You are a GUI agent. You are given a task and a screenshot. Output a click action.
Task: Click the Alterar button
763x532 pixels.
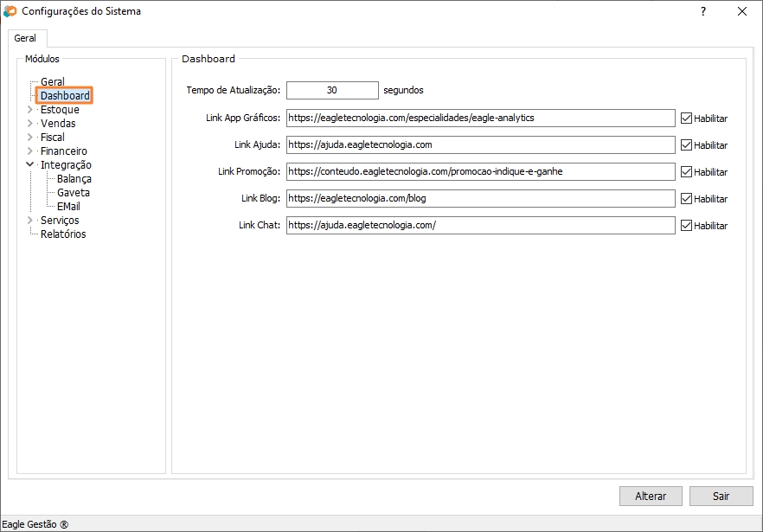coord(651,497)
